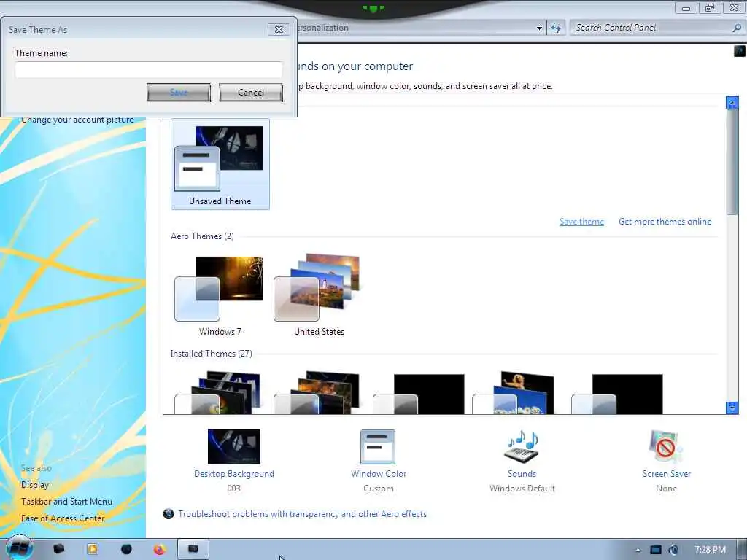Viewport: 747px width, 560px height.
Task: Open Window Color settings icon
Action: 378,447
